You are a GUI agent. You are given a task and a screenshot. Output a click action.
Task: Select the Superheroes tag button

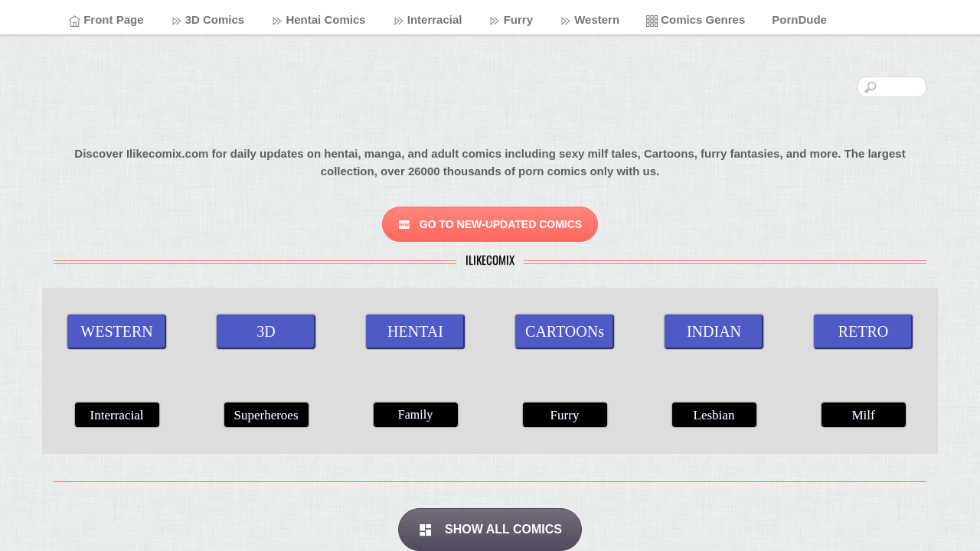click(266, 415)
